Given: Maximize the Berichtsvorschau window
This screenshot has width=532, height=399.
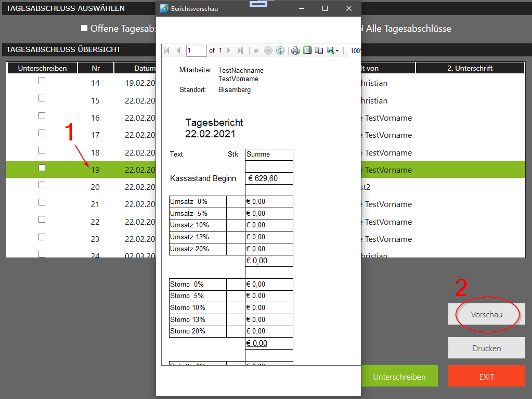Looking at the screenshot, I should [x=325, y=8].
